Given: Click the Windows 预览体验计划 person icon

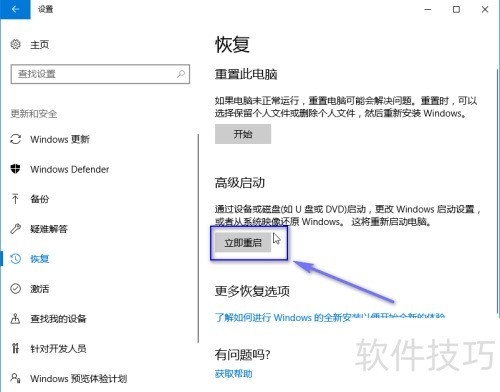Looking at the screenshot, I should click(x=16, y=378).
